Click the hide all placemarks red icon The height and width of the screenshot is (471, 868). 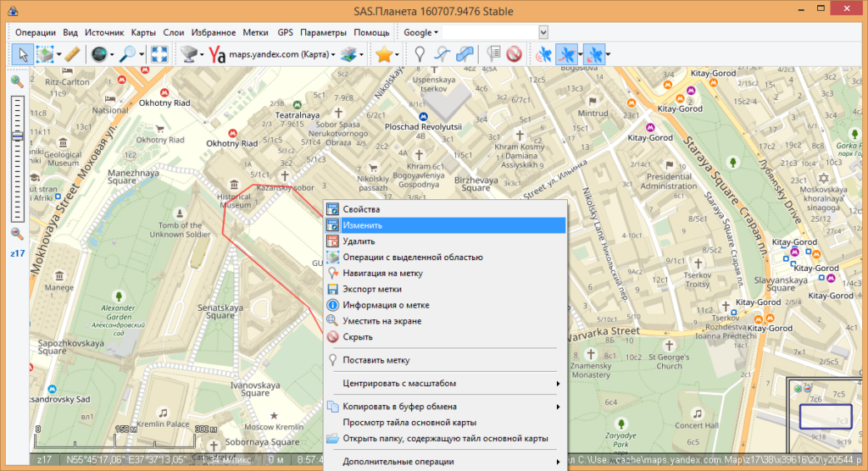[x=514, y=54]
